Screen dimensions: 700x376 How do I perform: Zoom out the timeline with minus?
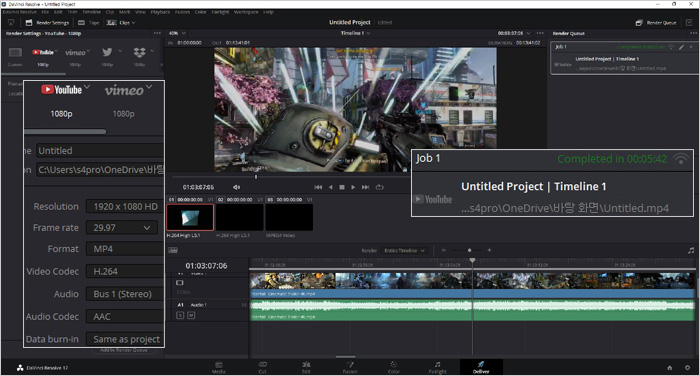pyautogui.click(x=443, y=250)
